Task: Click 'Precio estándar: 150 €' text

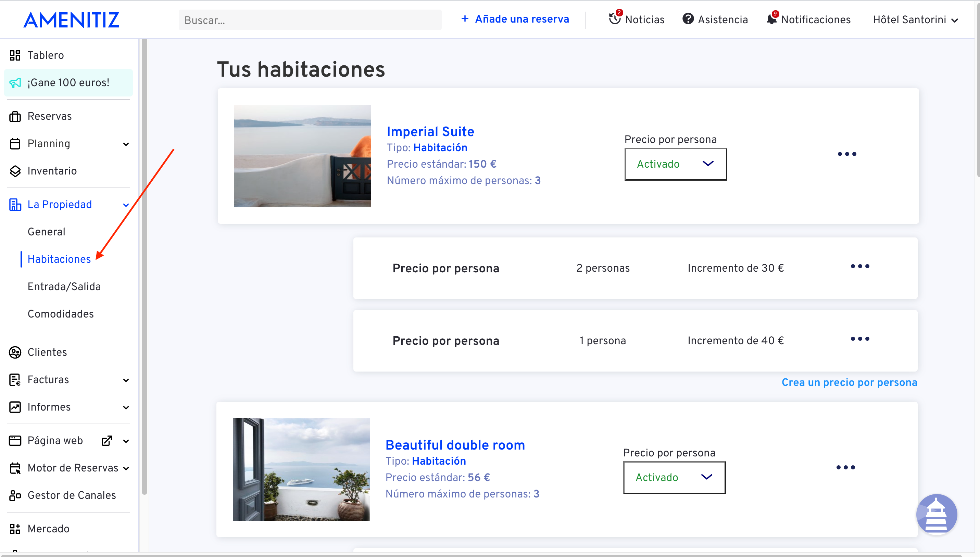Action: tap(441, 164)
